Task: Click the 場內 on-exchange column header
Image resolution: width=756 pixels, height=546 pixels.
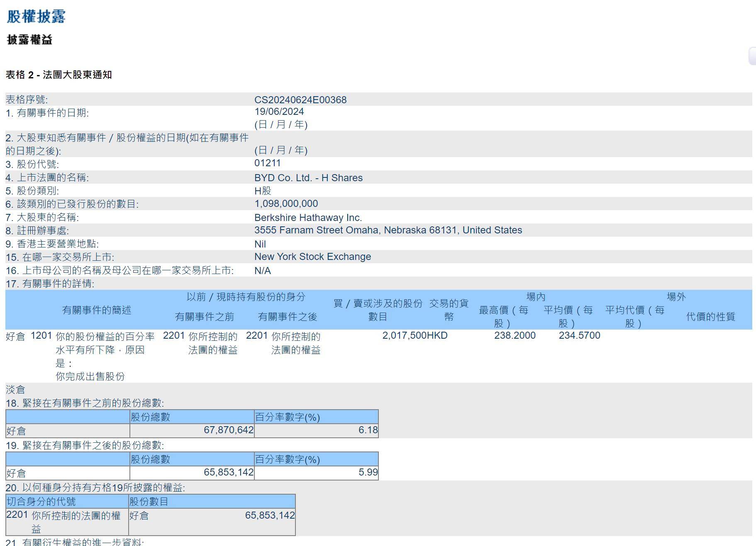Action: (536, 297)
